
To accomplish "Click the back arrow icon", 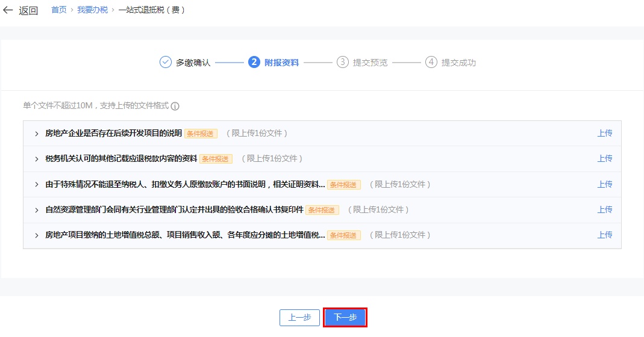I will tap(8, 11).
